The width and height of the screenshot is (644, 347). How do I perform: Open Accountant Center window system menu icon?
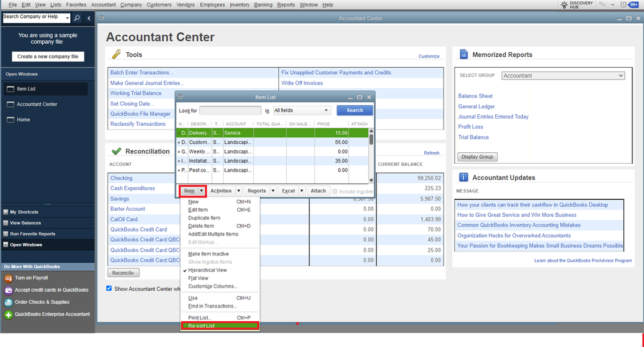click(101, 18)
